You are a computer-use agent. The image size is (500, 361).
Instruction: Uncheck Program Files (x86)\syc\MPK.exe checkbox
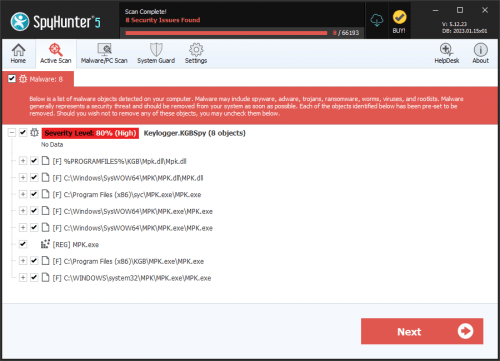(x=34, y=194)
